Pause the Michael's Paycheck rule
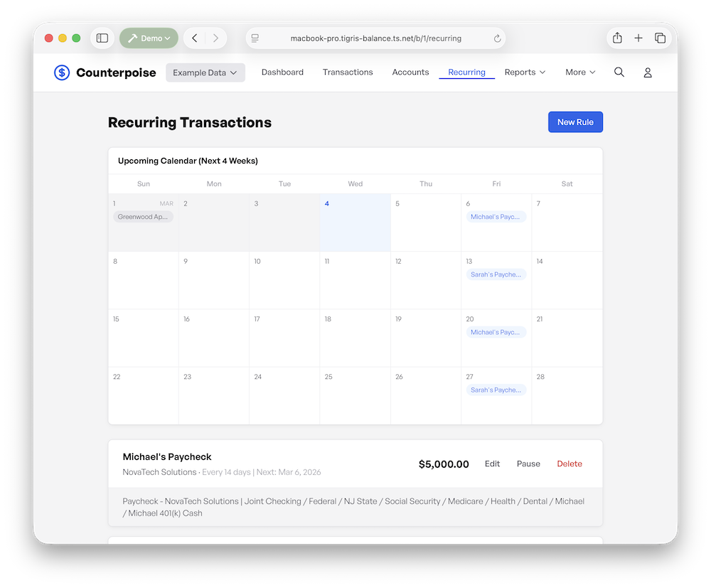This screenshot has width=711, height=588. pyautogui.click(x=528, y=464)
